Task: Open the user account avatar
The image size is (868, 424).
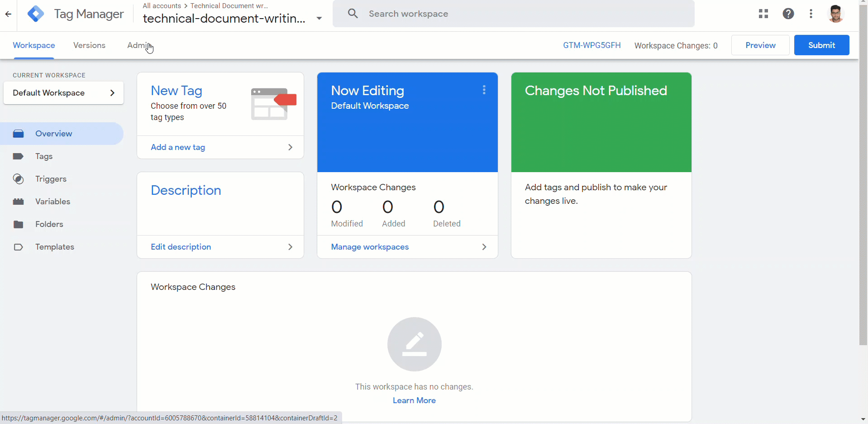Action: click(835, 14)
